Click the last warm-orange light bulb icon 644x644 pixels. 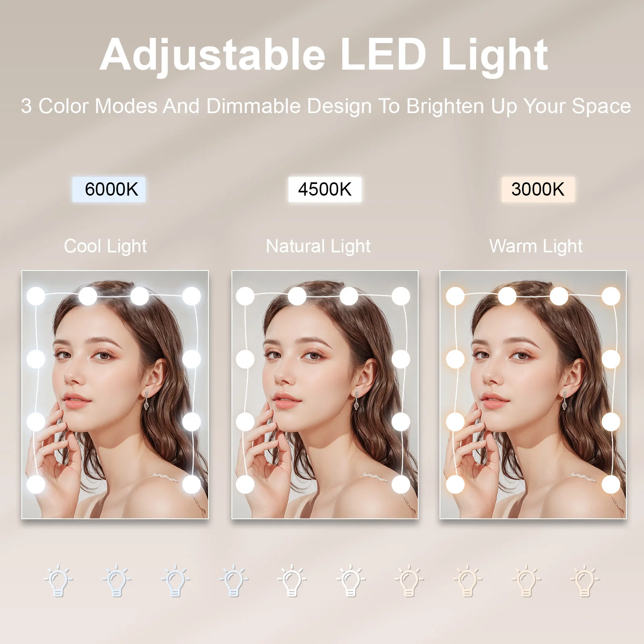585,580
